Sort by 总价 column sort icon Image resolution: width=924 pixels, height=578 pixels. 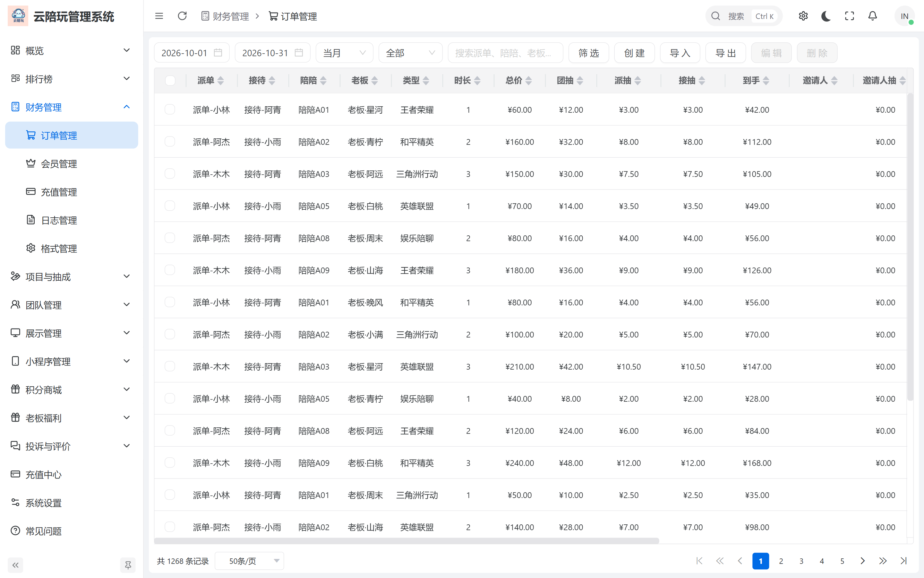[528, 81]
